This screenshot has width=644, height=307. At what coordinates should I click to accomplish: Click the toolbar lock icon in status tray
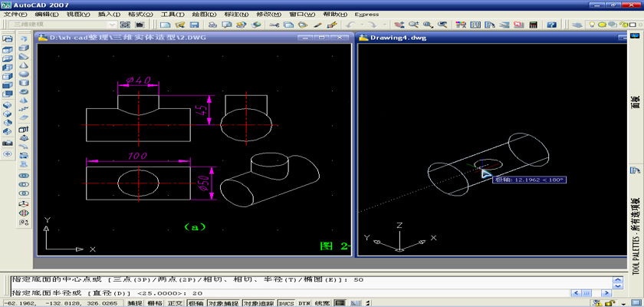(x=610, y=304)
